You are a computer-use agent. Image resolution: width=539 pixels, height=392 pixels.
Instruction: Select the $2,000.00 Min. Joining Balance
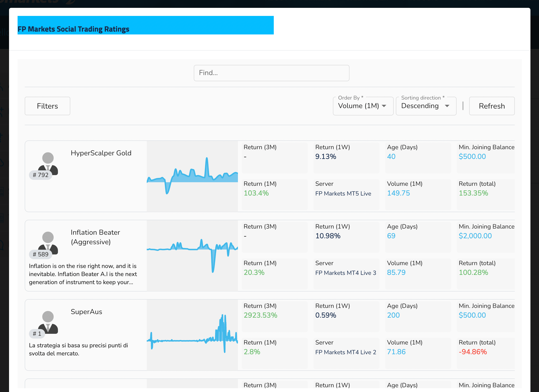[x=475, y=236]
